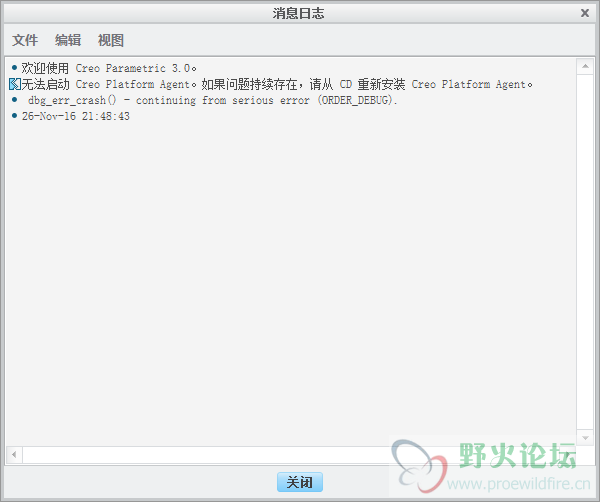Click the 关闭 button
Image resolution: width=600 pixels, height=502 pixels.
point(300,482)
